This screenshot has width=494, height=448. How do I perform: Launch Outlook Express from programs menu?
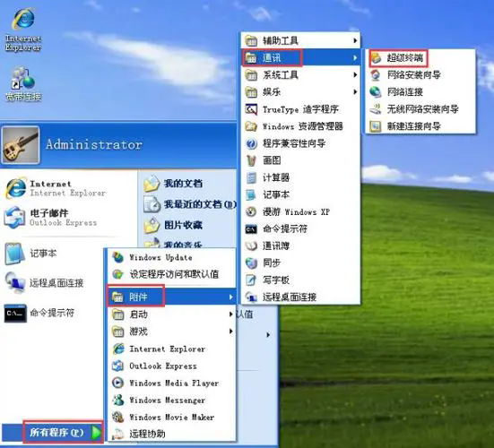[171, 366]
